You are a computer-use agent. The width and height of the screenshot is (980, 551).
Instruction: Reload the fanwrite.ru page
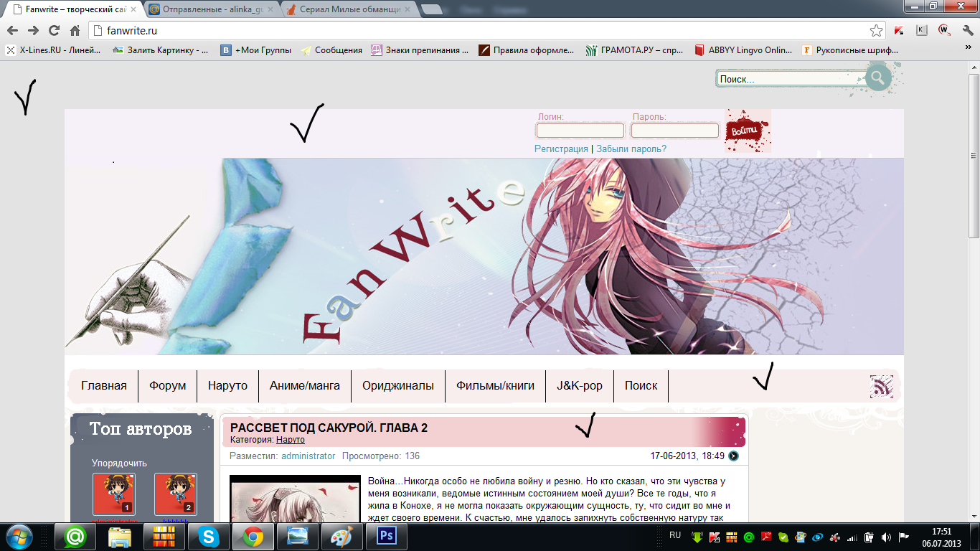point(54,31)
